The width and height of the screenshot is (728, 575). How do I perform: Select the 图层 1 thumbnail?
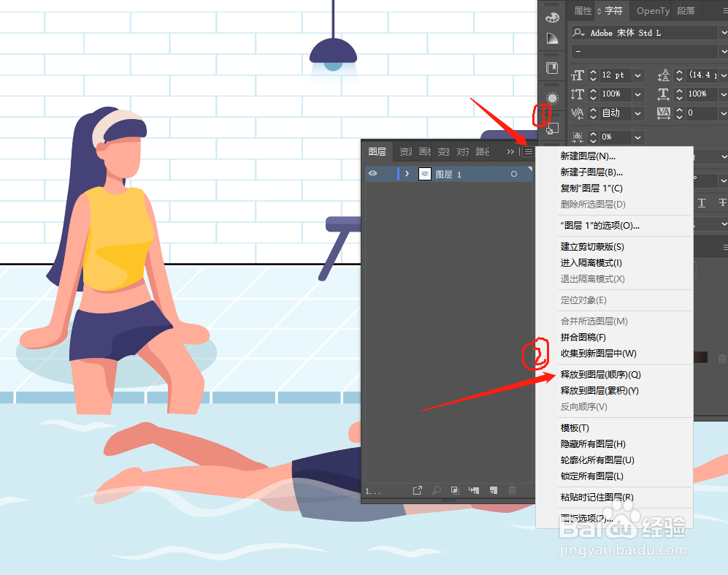[x=424, y=174]
